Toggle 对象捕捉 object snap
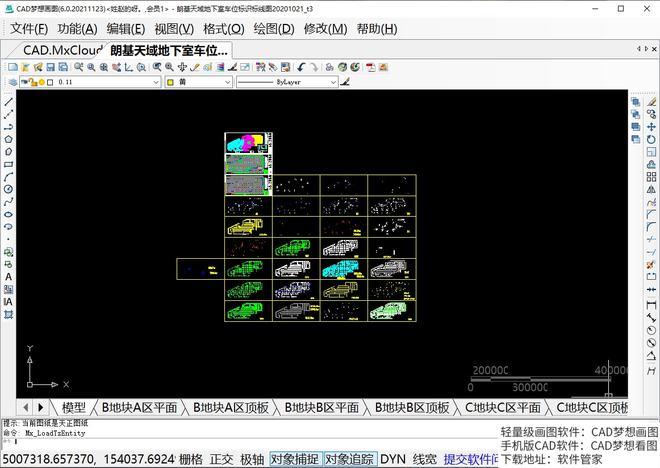The height and width of the screenshot is (468, 660). pyautogui.click(x=295, y=459)
